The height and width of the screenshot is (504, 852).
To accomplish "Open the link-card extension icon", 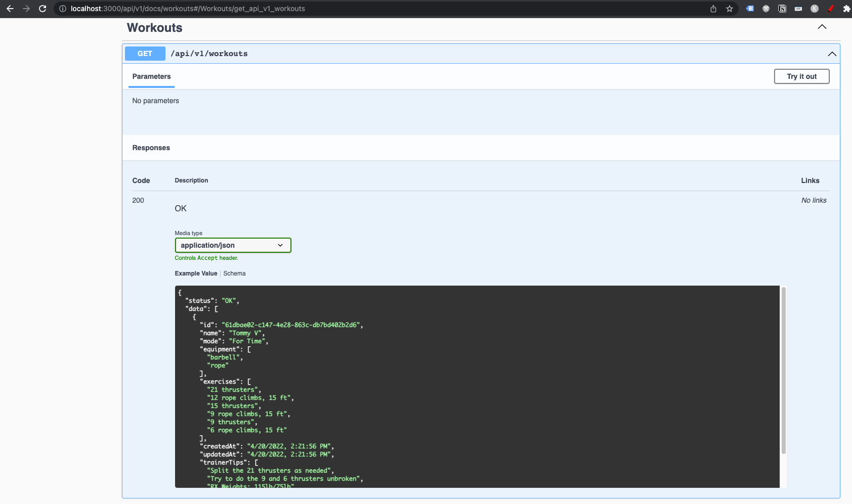I will point(798,9).
